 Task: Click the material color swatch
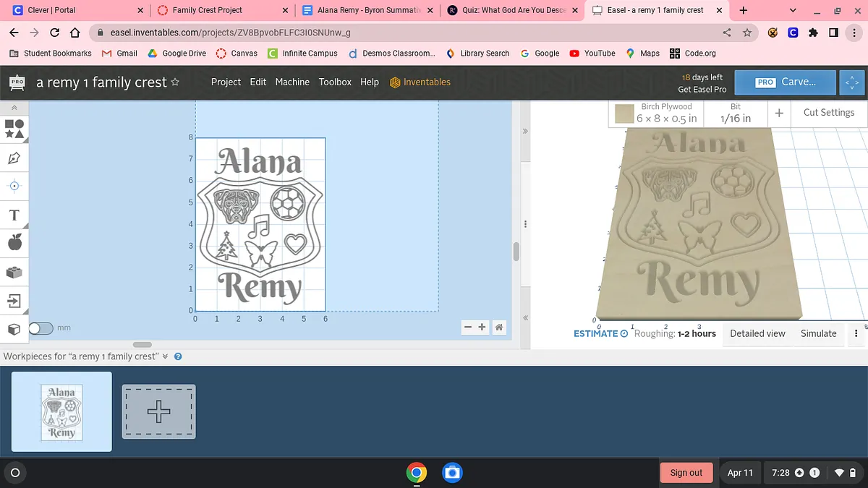click(624, 114)
